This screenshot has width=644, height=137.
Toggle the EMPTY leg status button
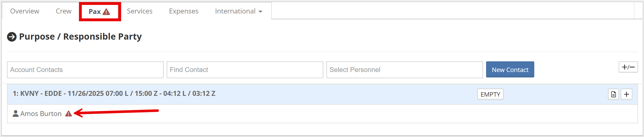click(x=490, y=94)
